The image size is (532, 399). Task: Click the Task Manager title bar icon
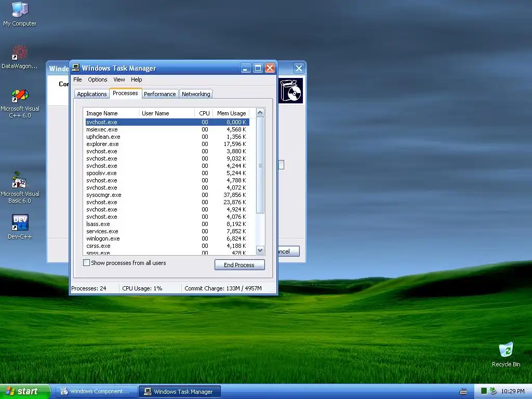(x=76, y=68)
